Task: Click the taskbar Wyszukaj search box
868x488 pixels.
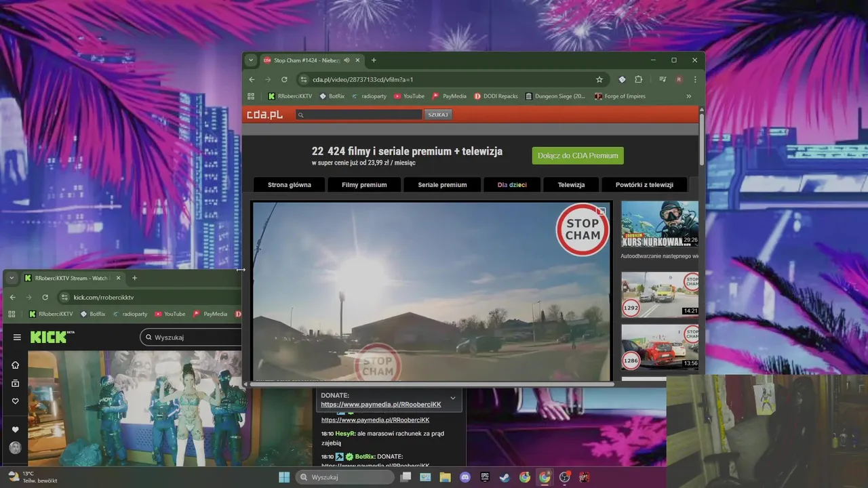Action: point(345,477)
